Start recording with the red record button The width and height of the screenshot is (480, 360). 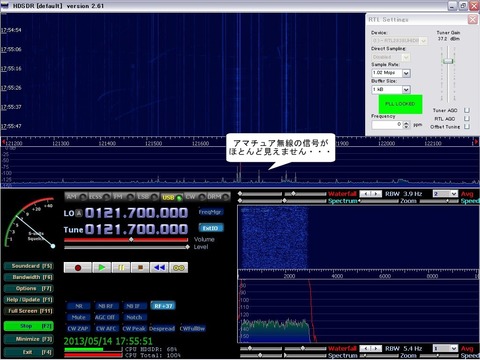(78, 268)
